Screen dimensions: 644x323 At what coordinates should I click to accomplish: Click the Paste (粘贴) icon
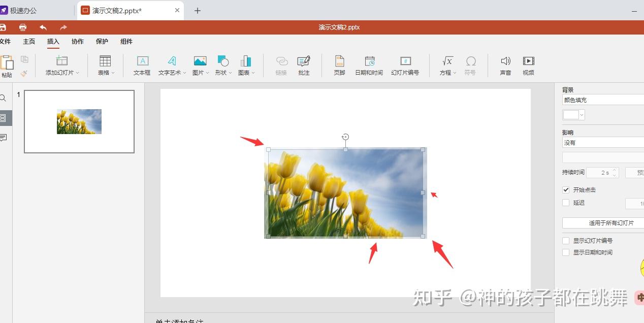[x=7, y=62]
